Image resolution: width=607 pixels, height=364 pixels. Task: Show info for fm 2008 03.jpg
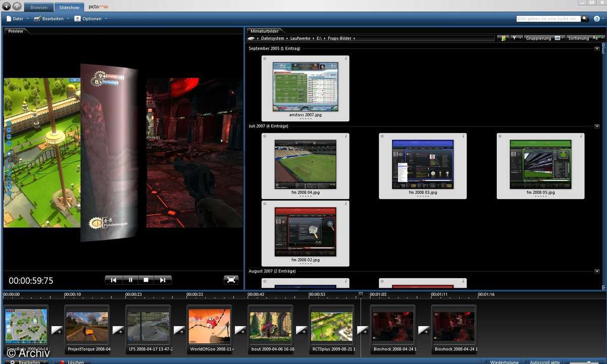(x=463, y=136)
